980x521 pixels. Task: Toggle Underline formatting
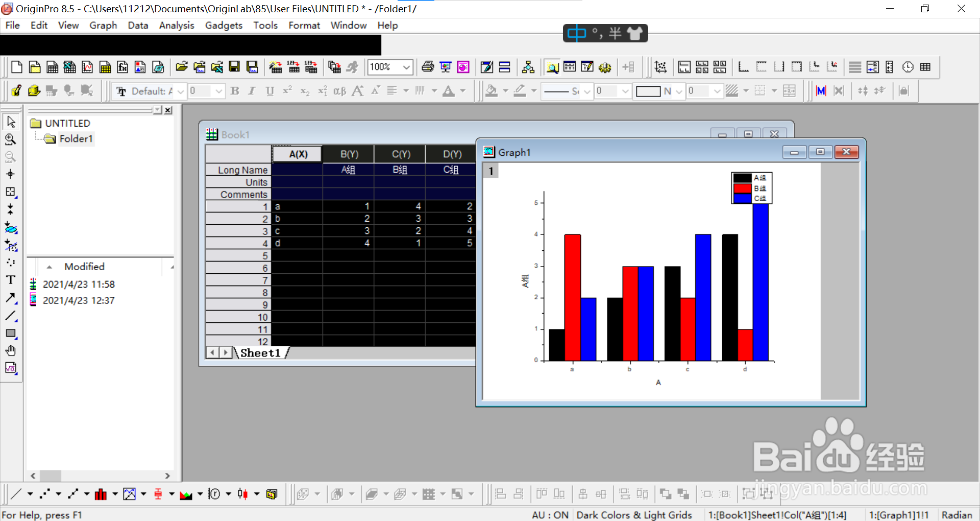tap(270, 91)
